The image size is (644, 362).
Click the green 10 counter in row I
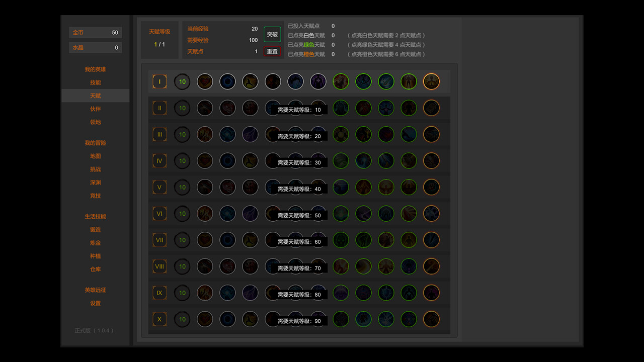coord(182,81)
